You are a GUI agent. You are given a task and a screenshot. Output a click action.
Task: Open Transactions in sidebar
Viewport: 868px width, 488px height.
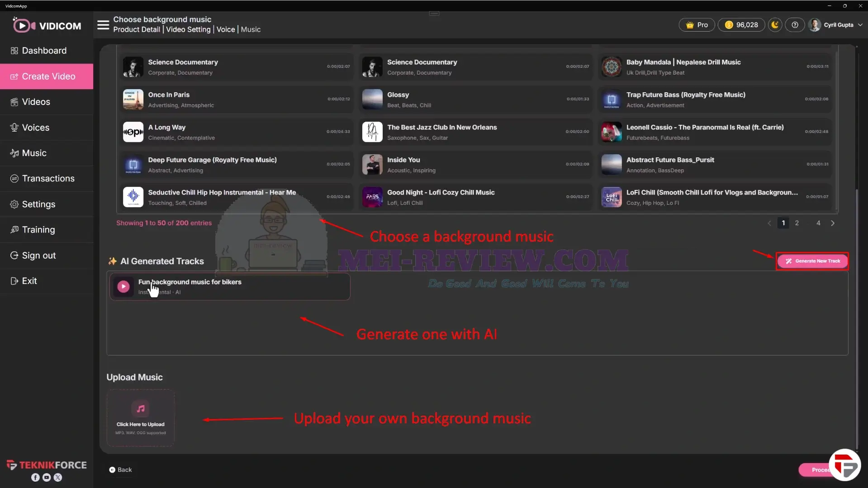(47, 179)
